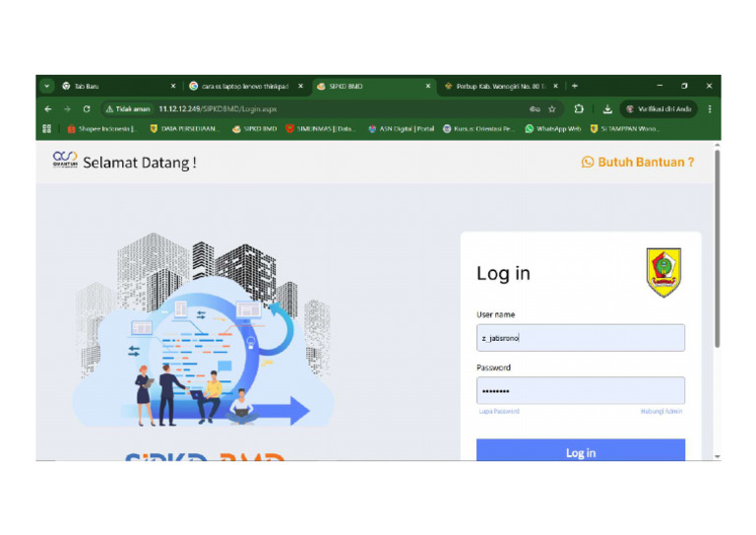Viewport: 756px width, 535px height.
Task: Select the SIPKD BMD browser tab
Action: pyautogui.click(x=374, y=87)
